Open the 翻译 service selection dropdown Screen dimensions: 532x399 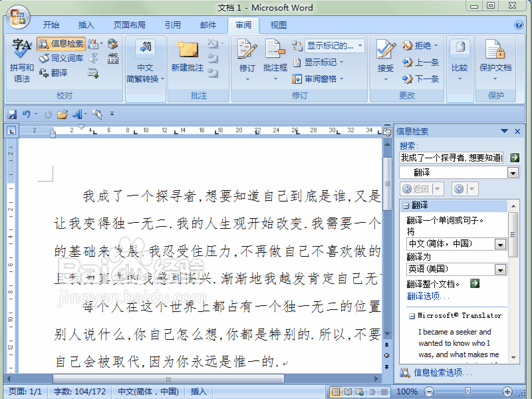[513, 173]
